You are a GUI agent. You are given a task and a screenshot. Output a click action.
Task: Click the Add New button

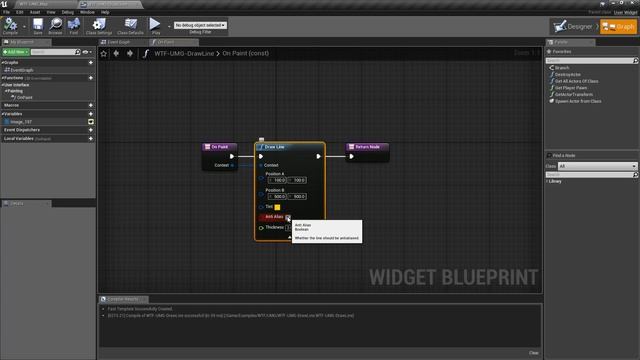pyautogui.click(x=16, y=52)
